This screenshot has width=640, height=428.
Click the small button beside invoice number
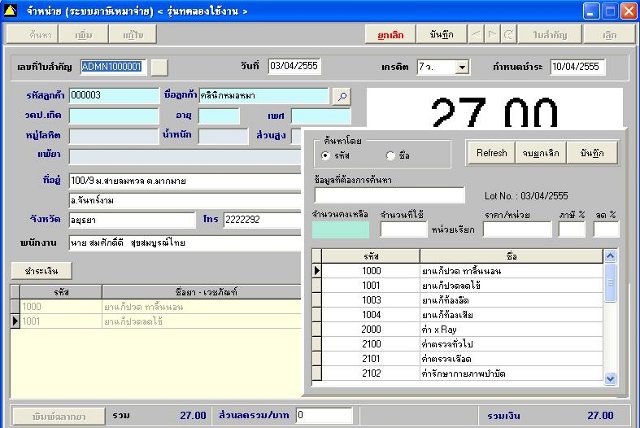160,67
